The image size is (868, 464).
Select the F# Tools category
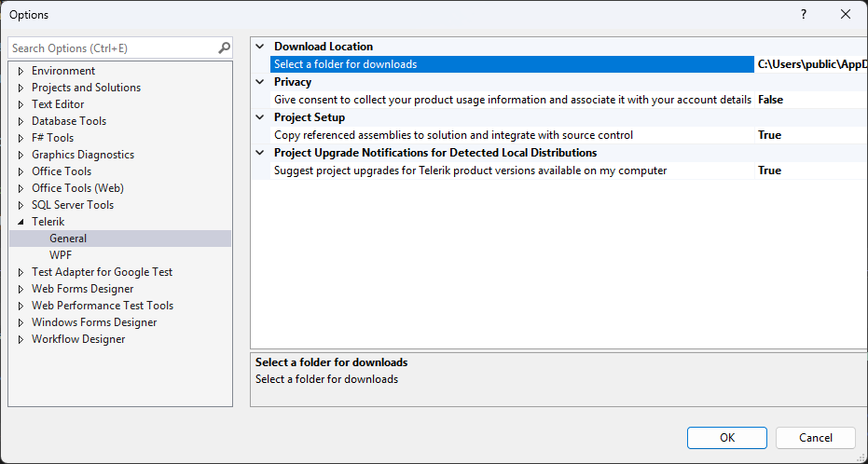[52, 138]
